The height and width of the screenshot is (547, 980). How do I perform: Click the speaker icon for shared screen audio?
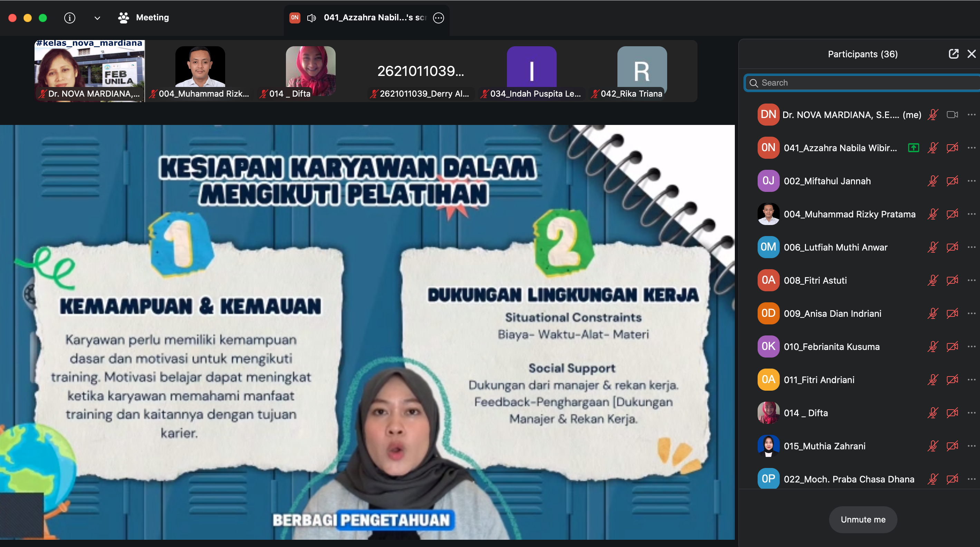pyautogui.click(x=311, y=18)
